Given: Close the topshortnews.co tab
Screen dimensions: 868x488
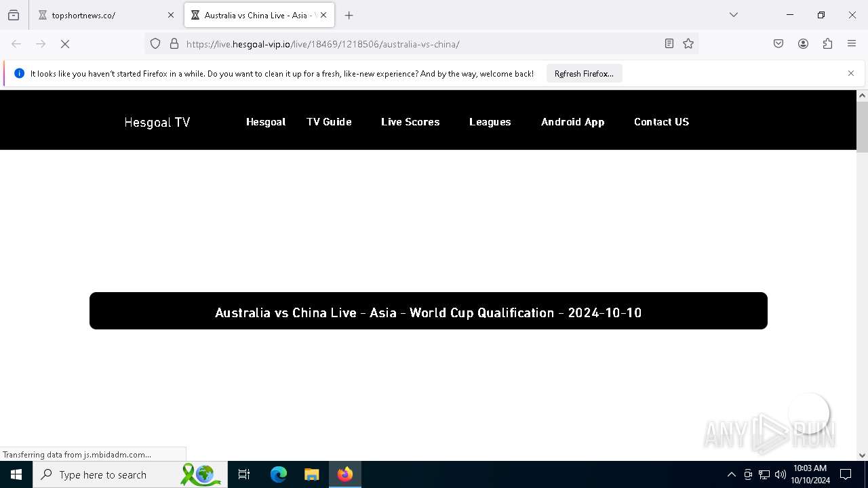Looking at the screenshot, I should point(171,15).
